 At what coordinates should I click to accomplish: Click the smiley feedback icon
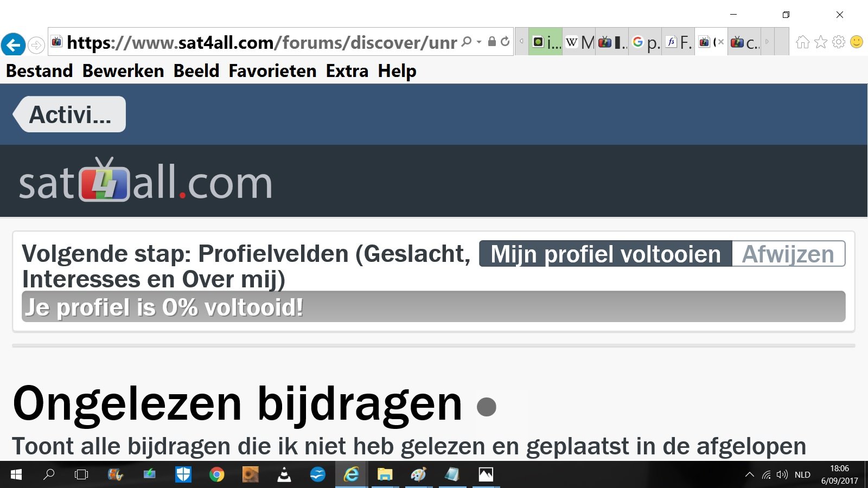[857, 42]
